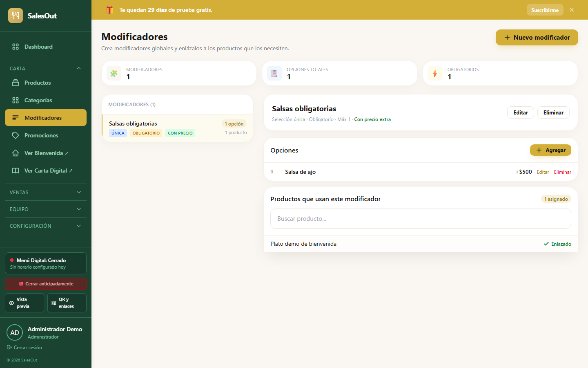The width and height of the screenshot is (588, 368).
Task: Click the gift icon in trial banner
Action: pos(109,10)
